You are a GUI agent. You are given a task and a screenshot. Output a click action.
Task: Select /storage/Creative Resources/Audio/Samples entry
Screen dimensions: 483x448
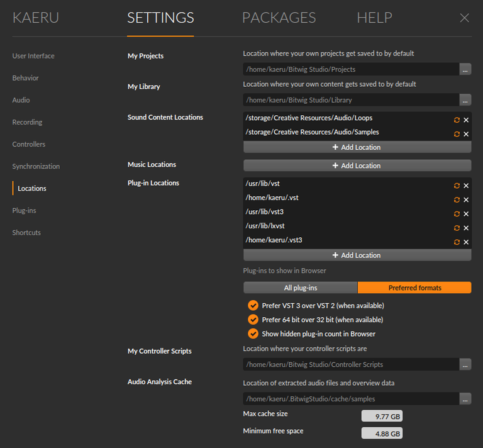click(x=313, y=132)
